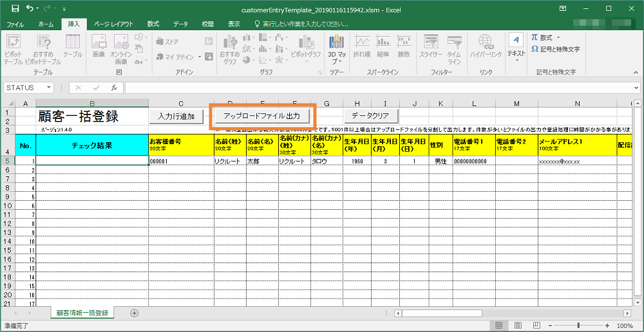Click the 男性 gender cell
Image resolution: width=644 pixels, height=332 pixels.
440,161
